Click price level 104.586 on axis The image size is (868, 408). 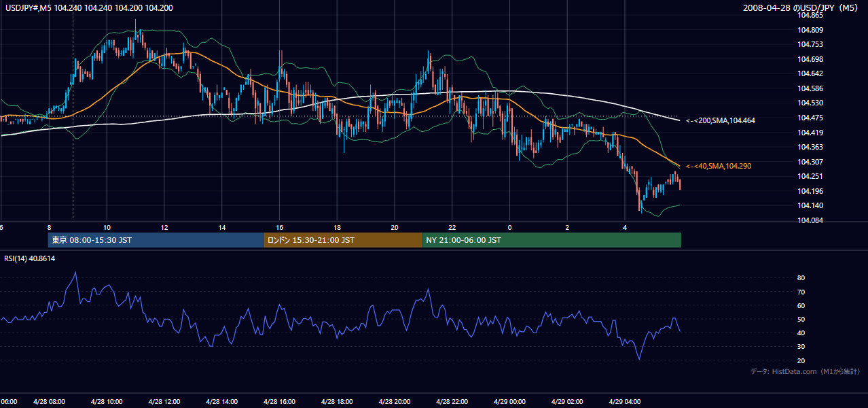[810, 88]
